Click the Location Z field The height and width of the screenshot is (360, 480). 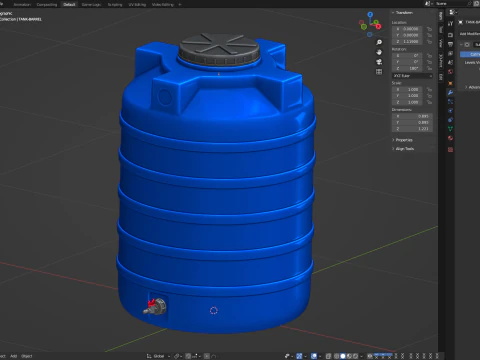pyautogui.click(x=408, y=42)
